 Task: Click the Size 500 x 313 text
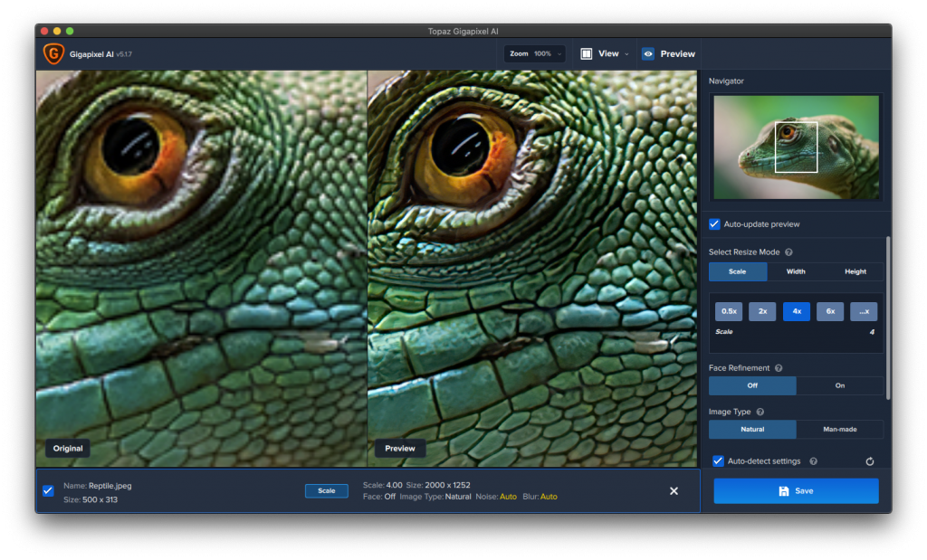pos(91,499)
